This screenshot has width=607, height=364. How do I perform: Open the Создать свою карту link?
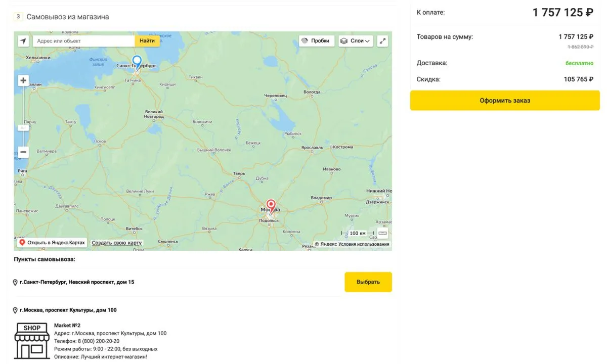pos(117,243)
